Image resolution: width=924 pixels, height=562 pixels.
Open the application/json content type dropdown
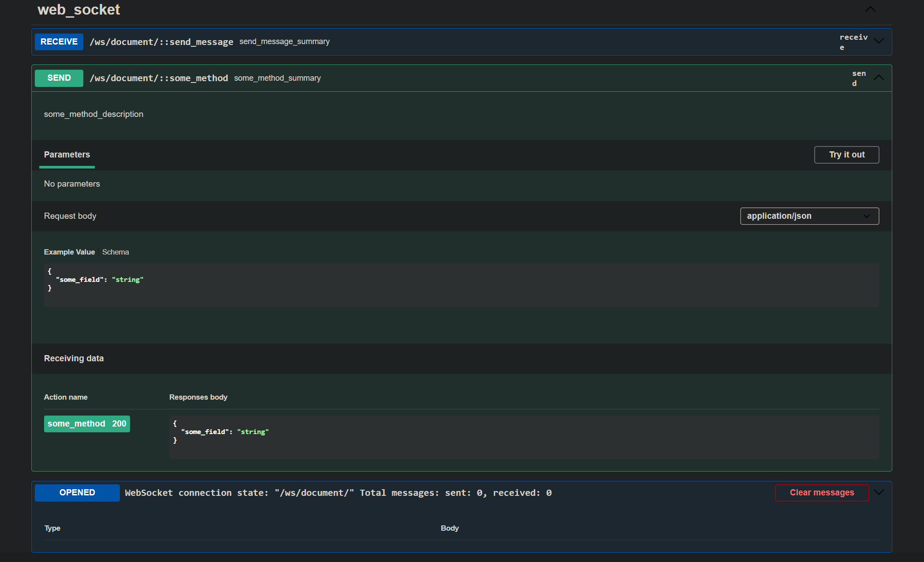pos(809,216)
